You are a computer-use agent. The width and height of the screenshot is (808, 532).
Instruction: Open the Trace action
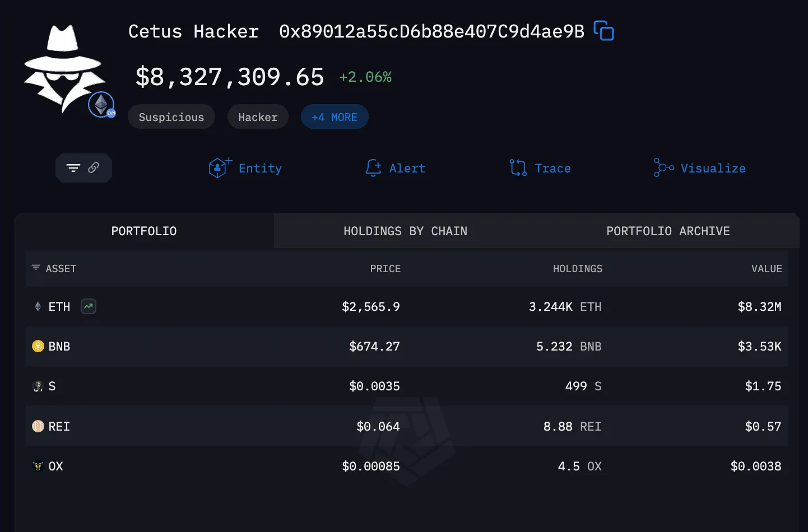tap(540, 168)
